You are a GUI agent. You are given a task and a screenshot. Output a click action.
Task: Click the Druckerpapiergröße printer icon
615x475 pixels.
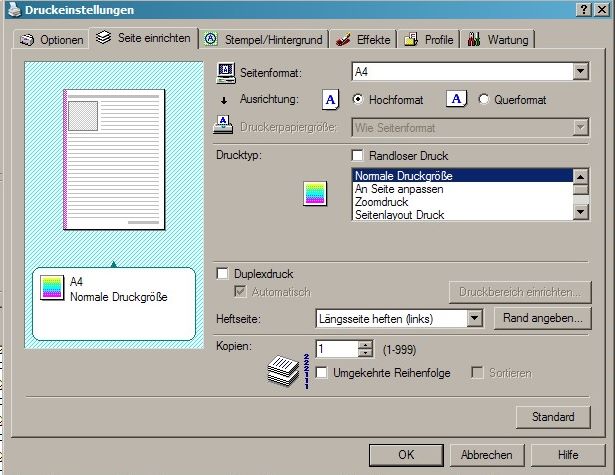[226, 127]
